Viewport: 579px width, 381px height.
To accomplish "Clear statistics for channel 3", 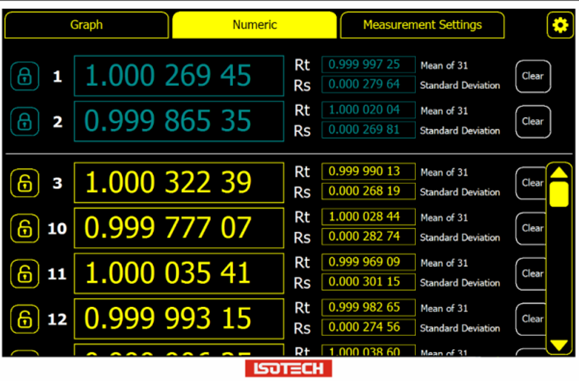I will (531, 183).
